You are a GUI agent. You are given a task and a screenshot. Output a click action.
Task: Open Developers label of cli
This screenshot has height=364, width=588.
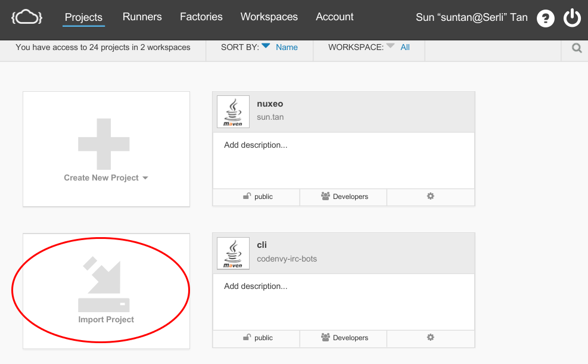351,338
